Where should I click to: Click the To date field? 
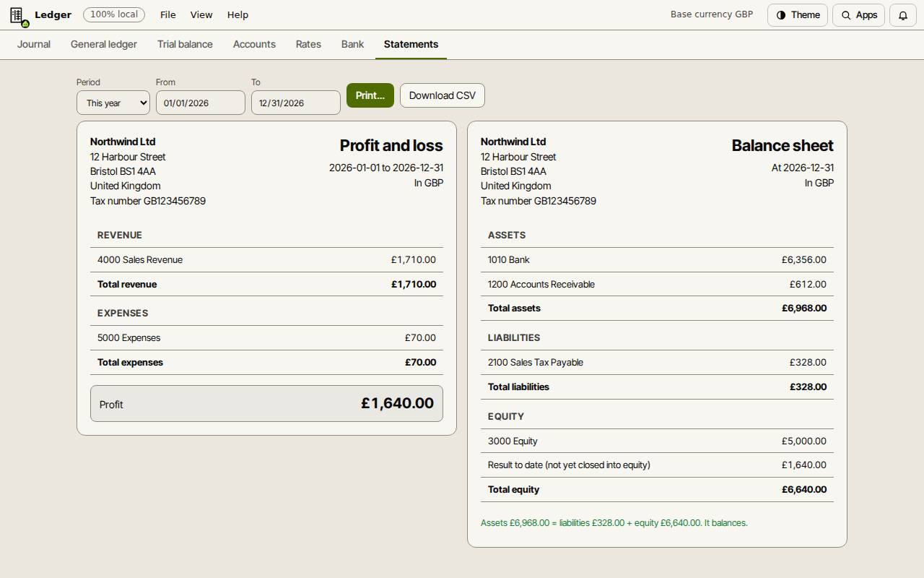pos(296,103)
